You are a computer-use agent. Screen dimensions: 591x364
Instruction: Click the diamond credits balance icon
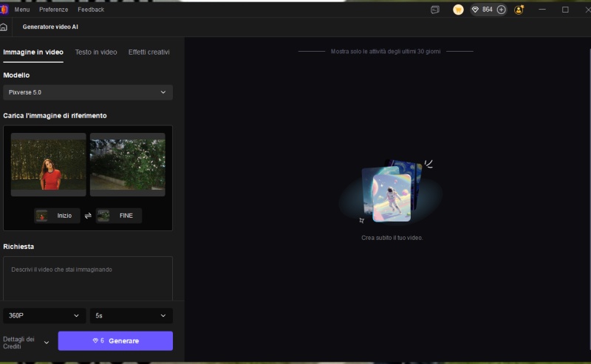coord(475,10)
